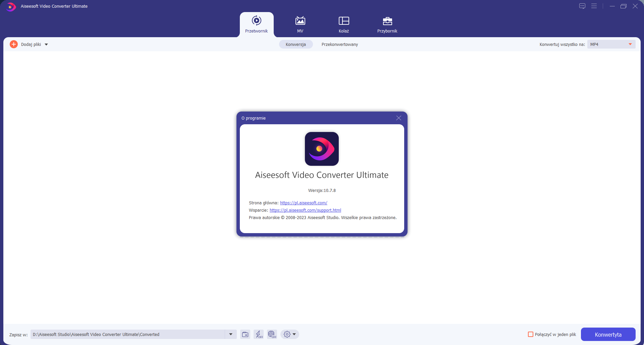This screenshot has width=644, height=345.
Task: Open the MP4 output format dropdown
Action: point(611,44)
